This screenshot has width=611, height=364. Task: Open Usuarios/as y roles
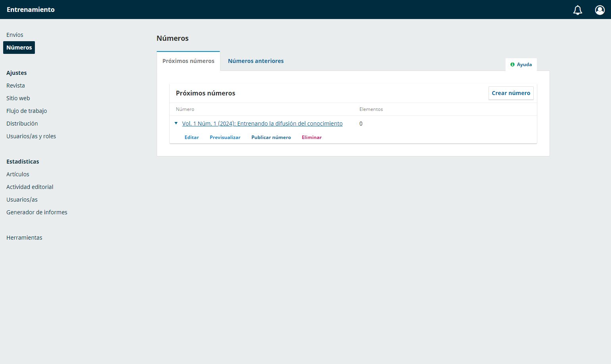(31, 136)
